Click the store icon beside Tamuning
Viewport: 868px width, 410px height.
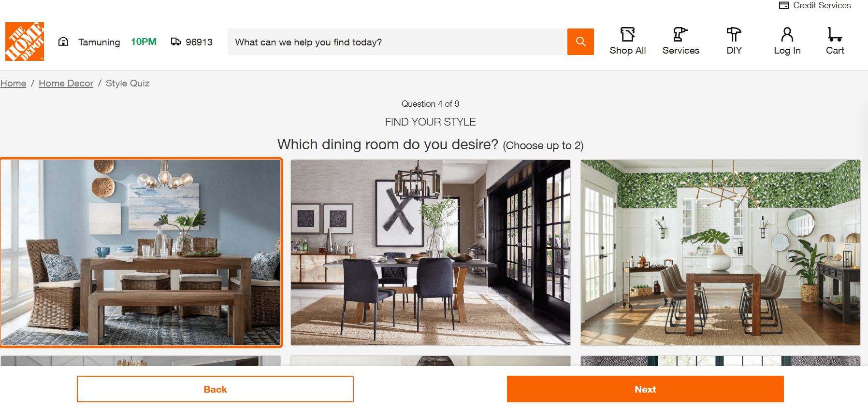click(x=63, y=42)
